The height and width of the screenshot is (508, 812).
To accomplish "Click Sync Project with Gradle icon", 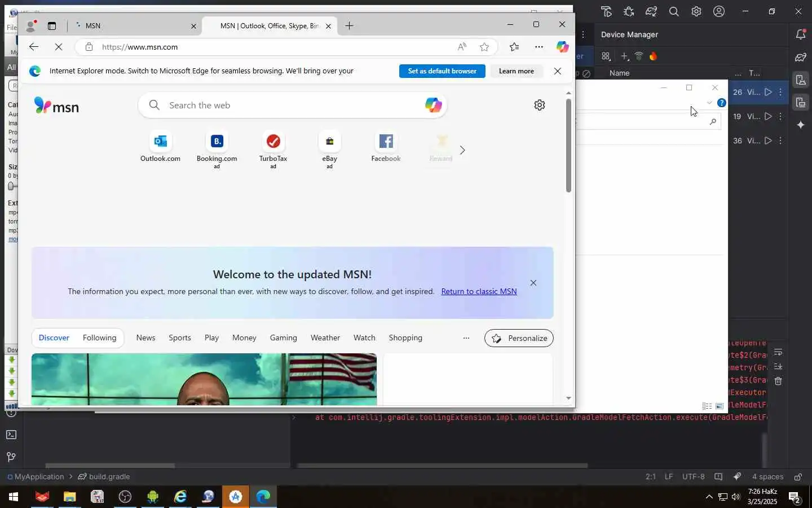I will click(x=651, y=11).
